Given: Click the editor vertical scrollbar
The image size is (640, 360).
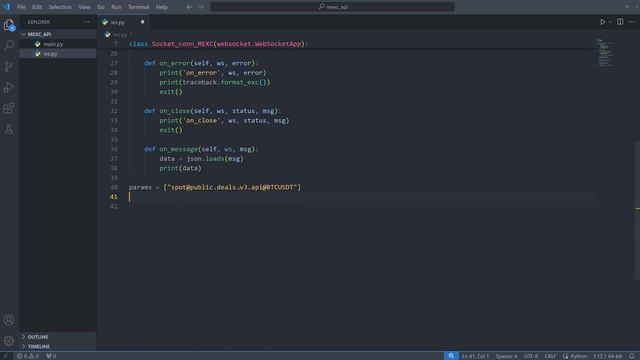Looking at the screenshot, I should pyautogui.click(x=637, y=210).
